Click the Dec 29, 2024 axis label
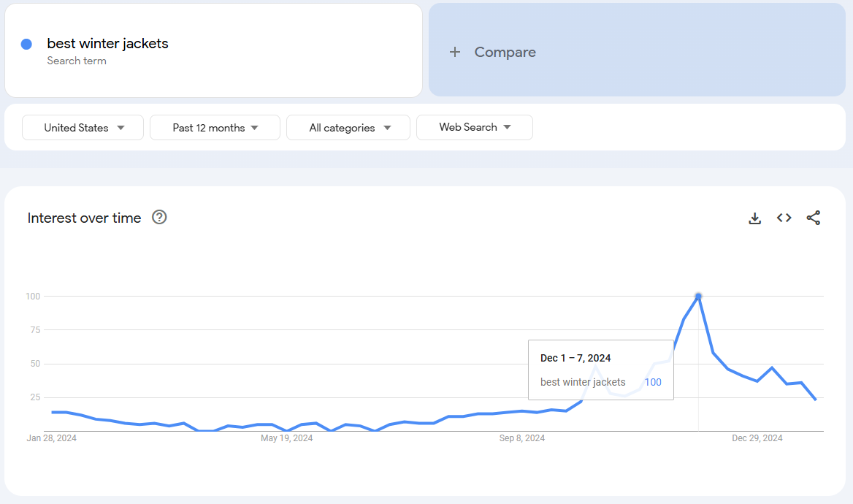 coord(756,438)
